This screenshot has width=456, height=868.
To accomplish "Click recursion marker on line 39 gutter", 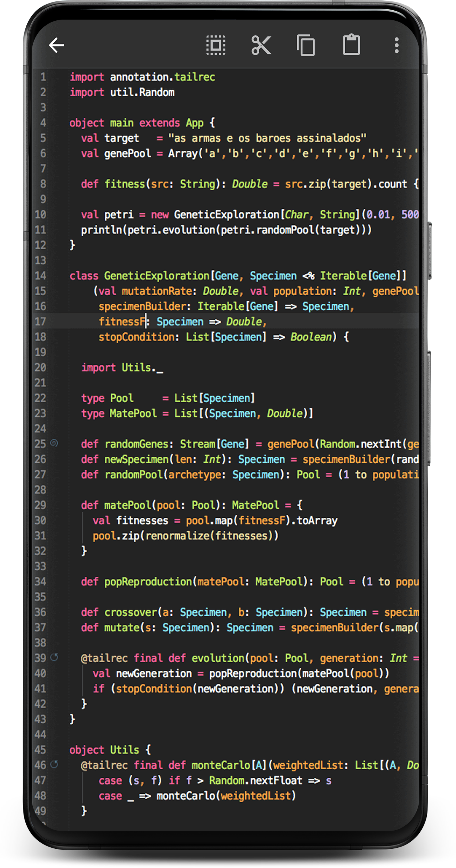I will 54,657.
